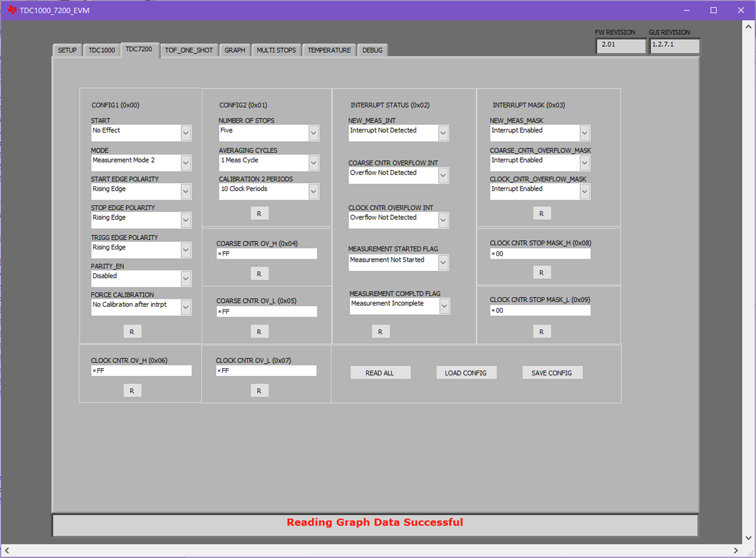Viewport: 756px width, 558px height.
Task: Click the horizontal scrollbar right arrow
Action: (736, 551)
